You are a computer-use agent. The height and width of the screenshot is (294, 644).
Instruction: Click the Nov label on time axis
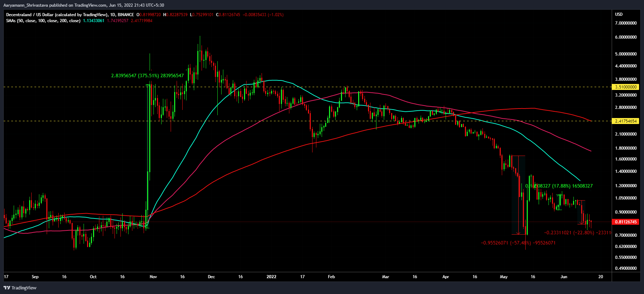click(x=153, y=277)
